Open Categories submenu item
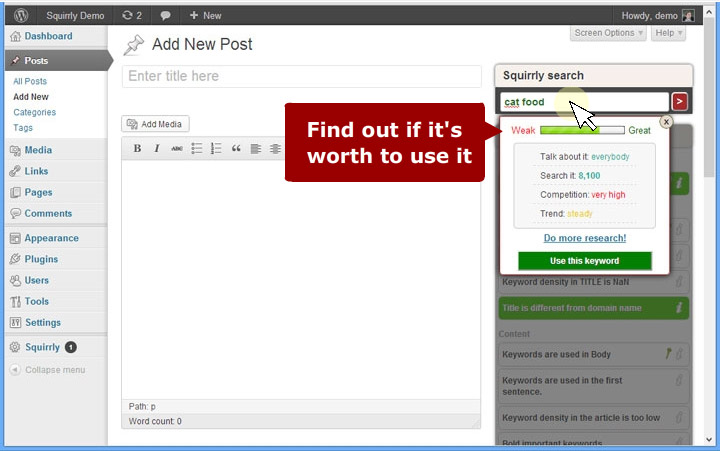720x451 pixels. pos(34,112)
